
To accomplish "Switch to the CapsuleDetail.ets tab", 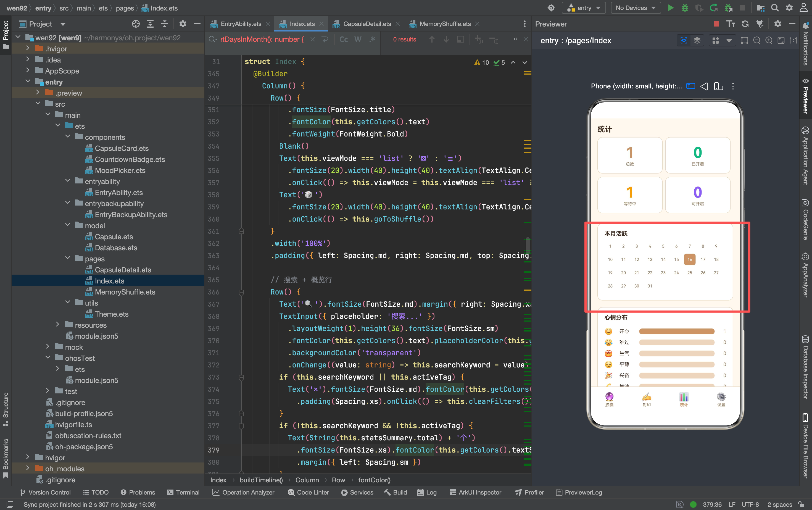I will [x=367, y=24].
